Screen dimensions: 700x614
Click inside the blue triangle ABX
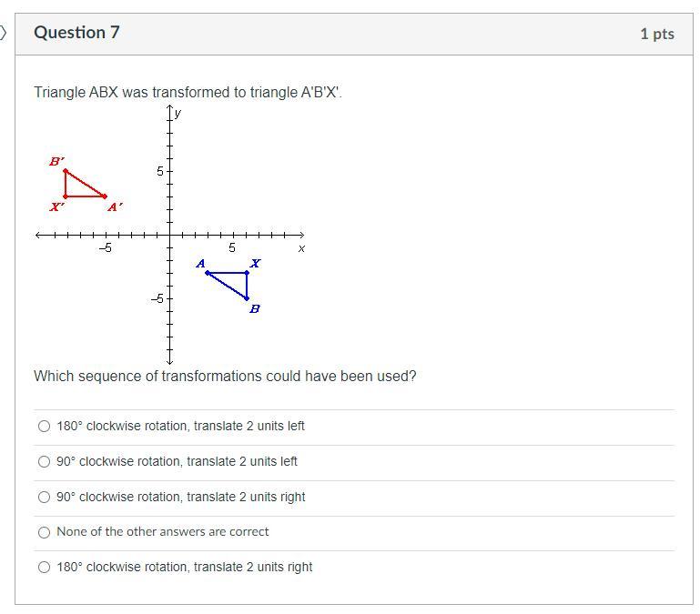point(237,279)
